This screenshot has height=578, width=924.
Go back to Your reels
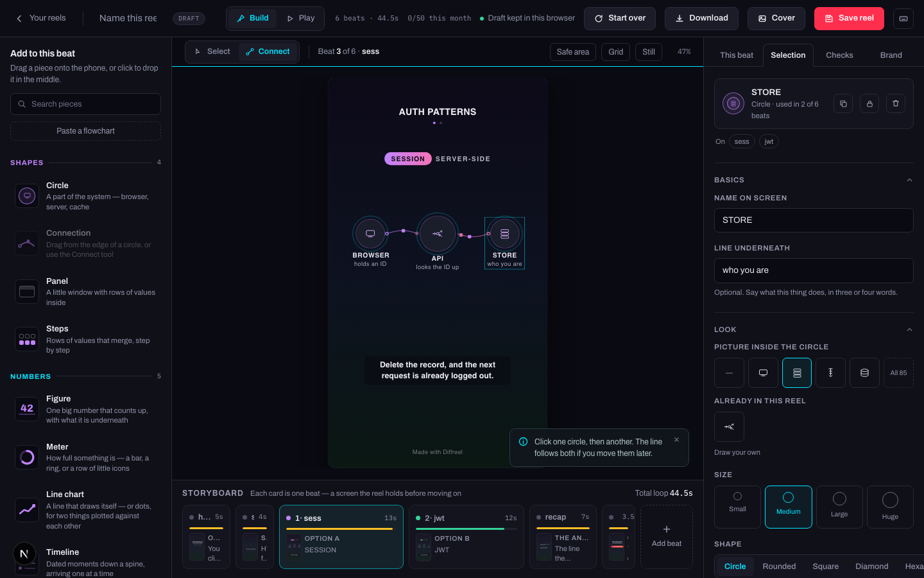click(x=41, y=18)
